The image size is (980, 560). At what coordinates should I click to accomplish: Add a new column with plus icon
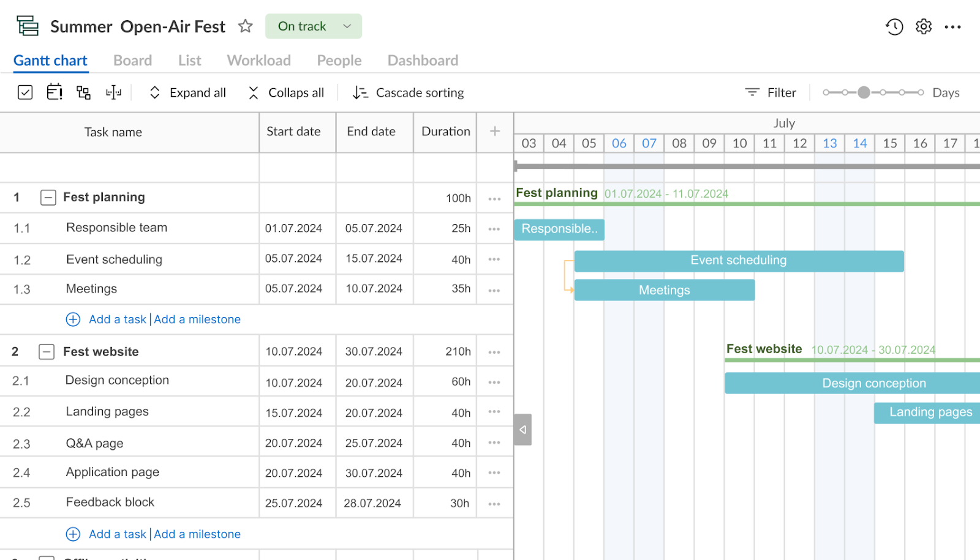[495, 131]
